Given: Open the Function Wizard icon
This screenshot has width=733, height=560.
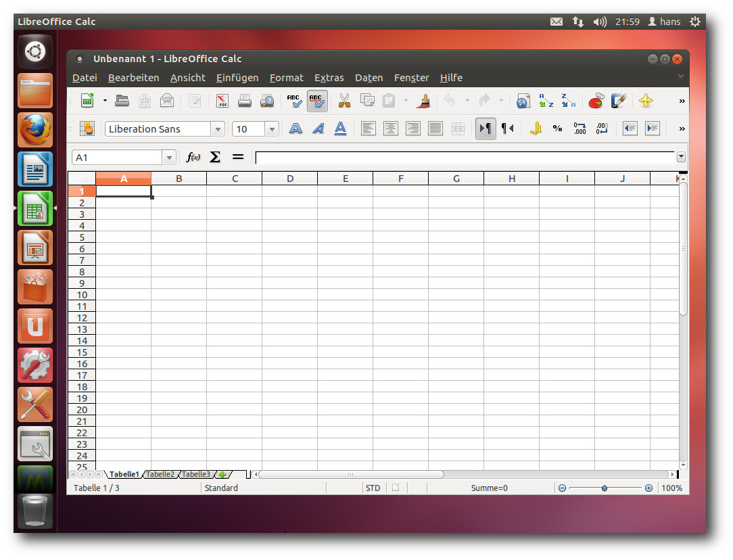Looking at the screenshot, I should [x=193, y=158].
